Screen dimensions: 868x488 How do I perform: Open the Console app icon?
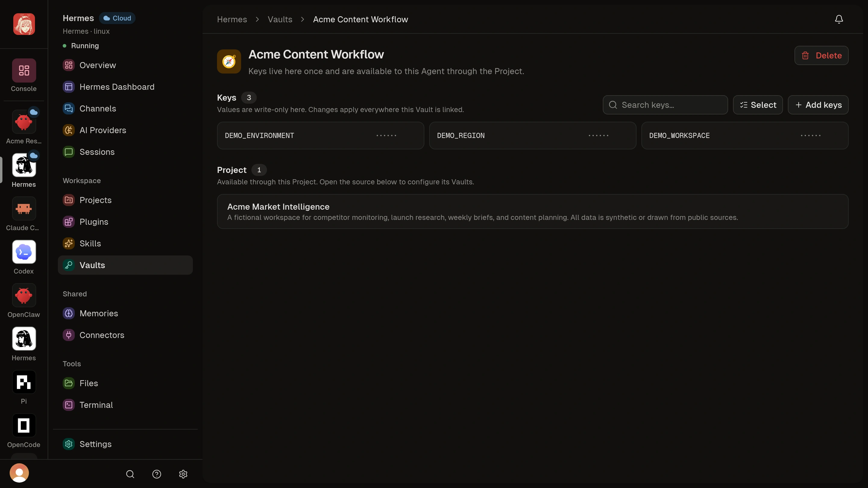[x=24, y=70]
